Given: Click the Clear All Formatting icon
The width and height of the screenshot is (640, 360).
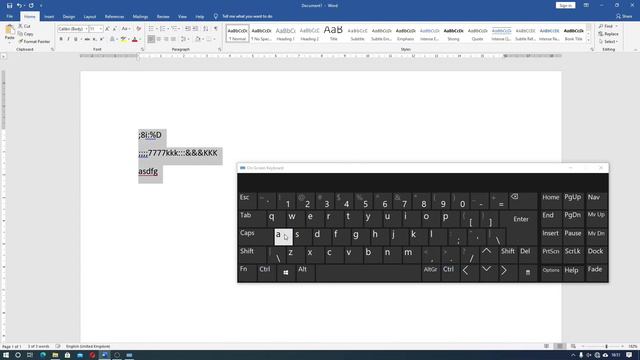Looking at the screenshot, I should [x=138, y=29].
